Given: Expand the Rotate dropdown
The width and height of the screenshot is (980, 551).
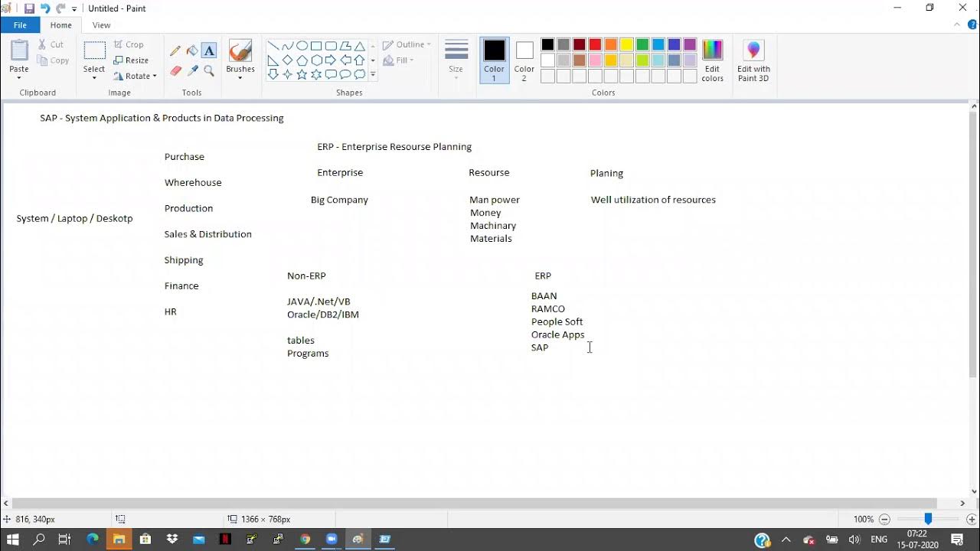Looking at the screenshot, I should coord(155,77).
